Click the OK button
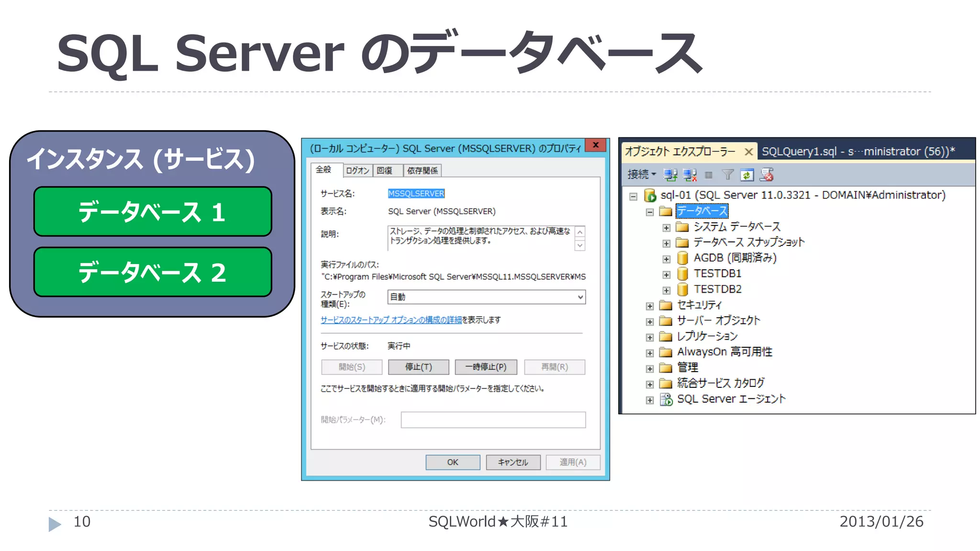 [453, 462]
